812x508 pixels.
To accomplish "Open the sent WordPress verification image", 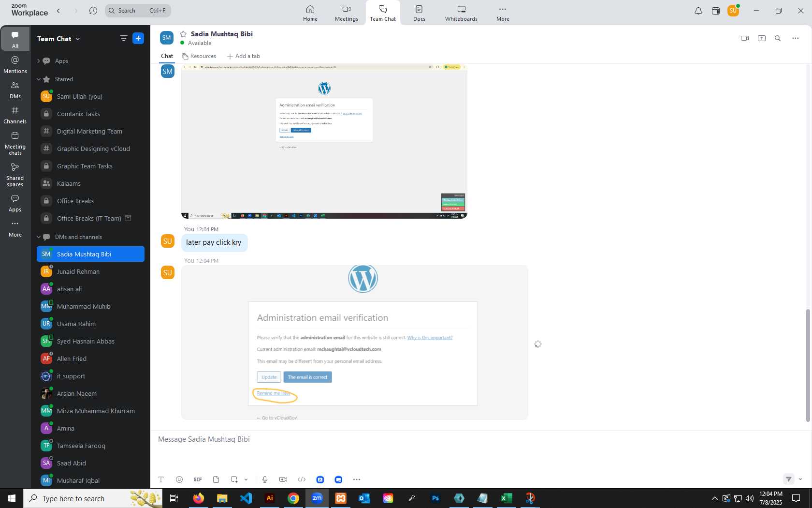I will click(354, 343).
